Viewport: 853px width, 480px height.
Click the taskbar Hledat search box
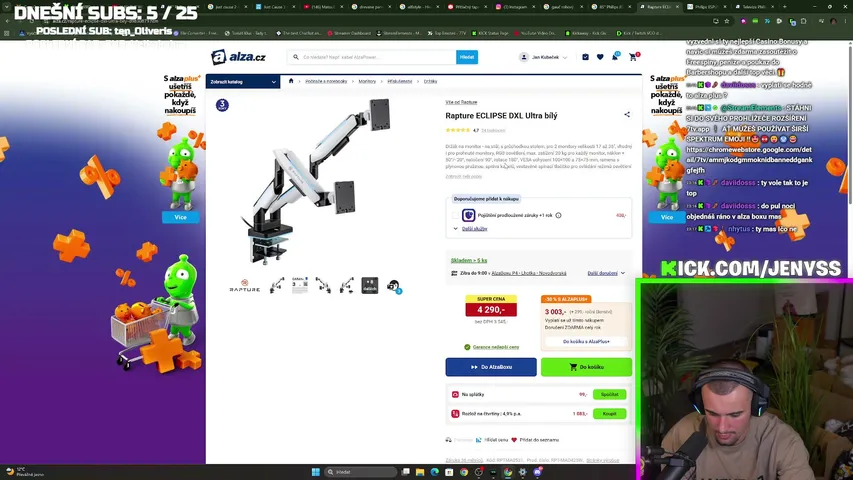pyautogui.click(x=360, y=472)
